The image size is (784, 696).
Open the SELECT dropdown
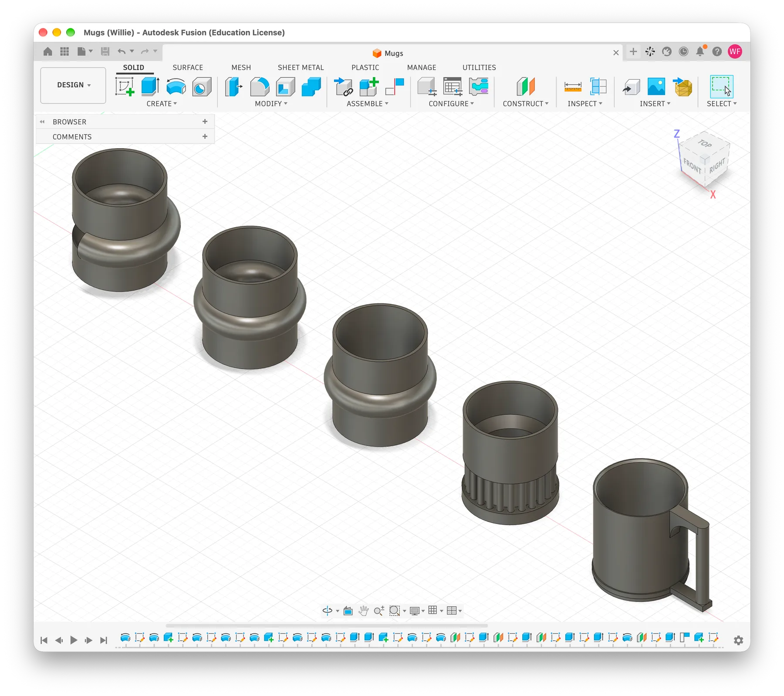click(x=721, y=104)
